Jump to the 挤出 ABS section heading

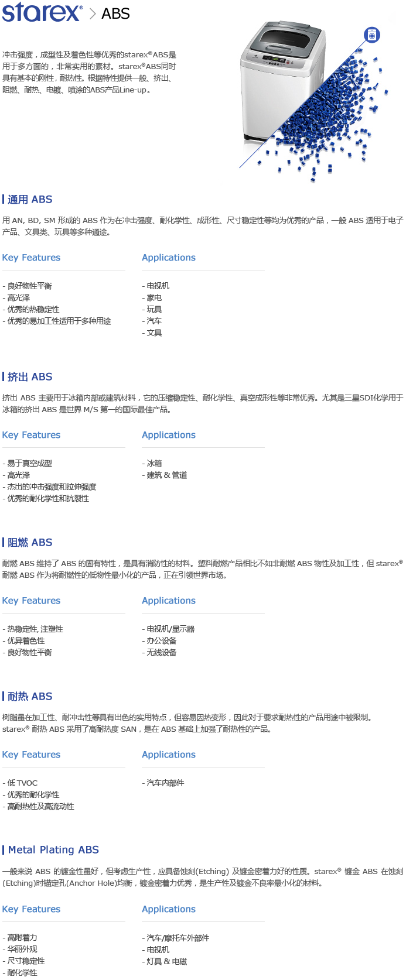tap(30, 377)
